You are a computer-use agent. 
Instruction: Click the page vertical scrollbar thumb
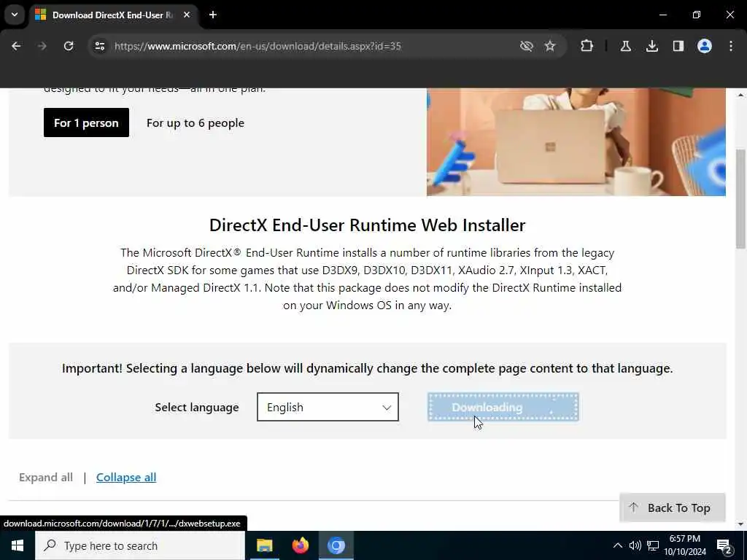click(x=740, y=198)
